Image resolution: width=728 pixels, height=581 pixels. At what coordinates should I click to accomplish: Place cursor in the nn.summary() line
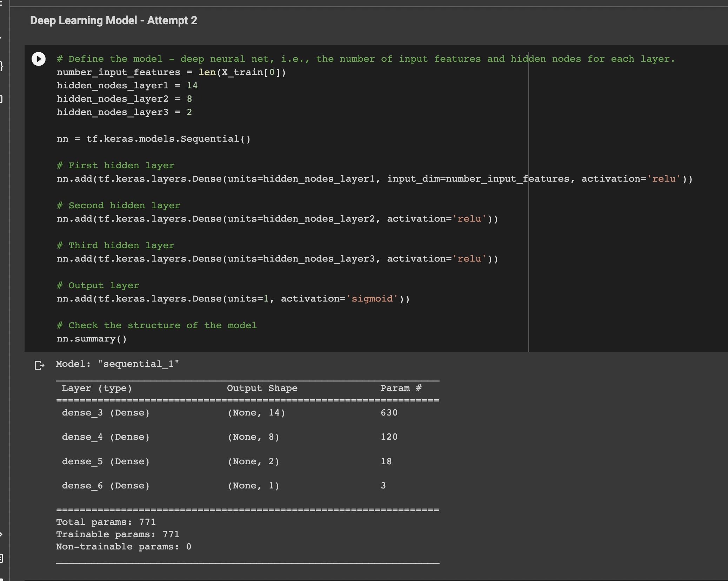click(92, 339)
